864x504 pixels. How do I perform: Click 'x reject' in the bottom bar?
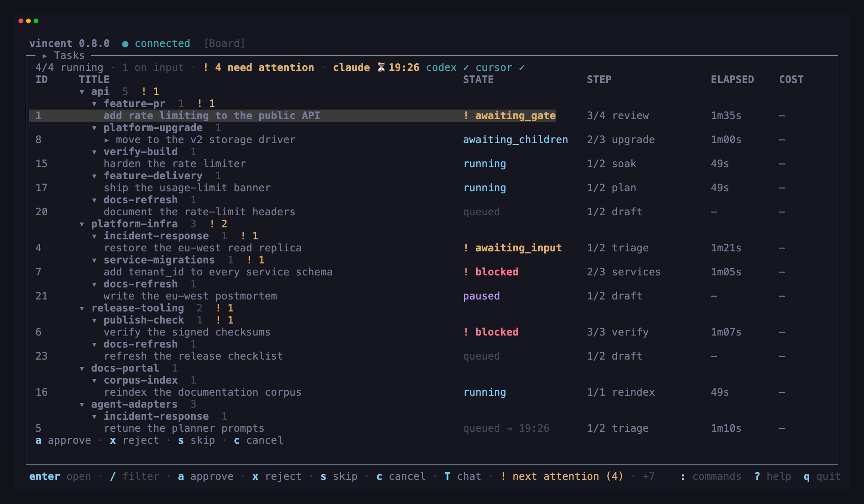point(277,476)
